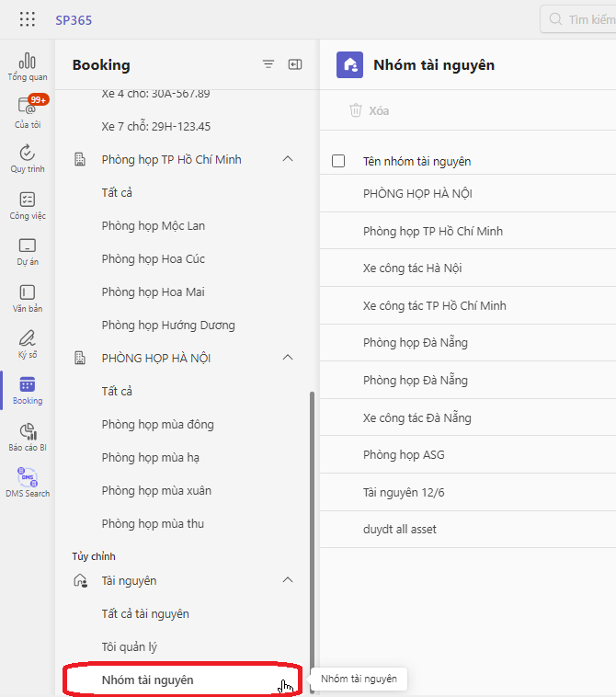Screen dimensions: 616x697
Task: Open Ký số digital signature module
Action: coord(28,342)
